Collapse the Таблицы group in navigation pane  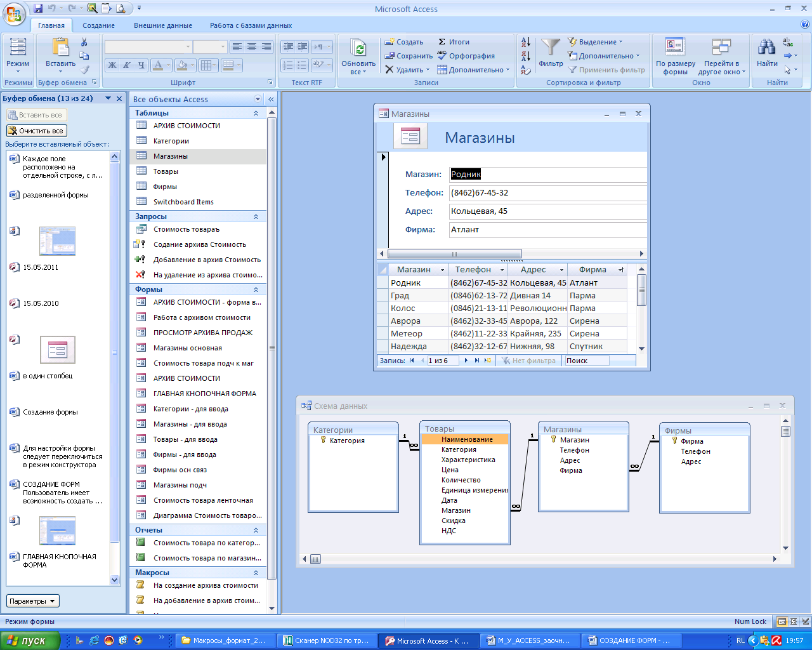pyautogui.click(x=256, y=113)
